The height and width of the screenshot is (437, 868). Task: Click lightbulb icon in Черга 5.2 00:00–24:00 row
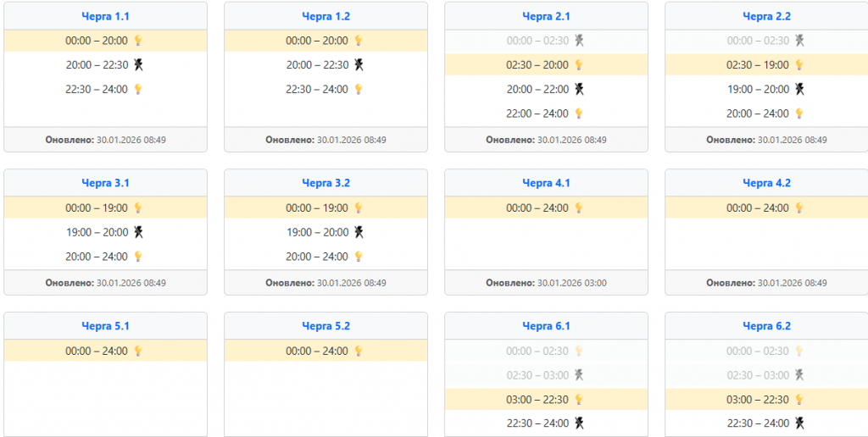click(359, 351)
